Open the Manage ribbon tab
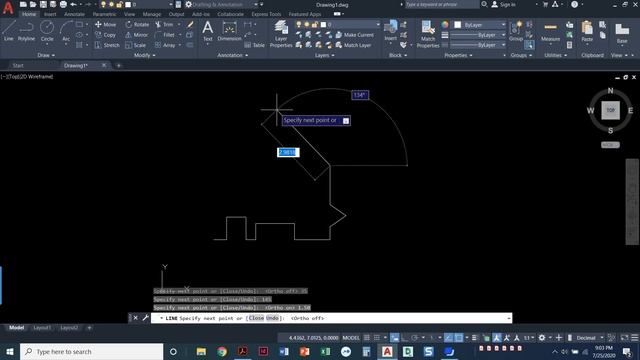 (152, 14)
